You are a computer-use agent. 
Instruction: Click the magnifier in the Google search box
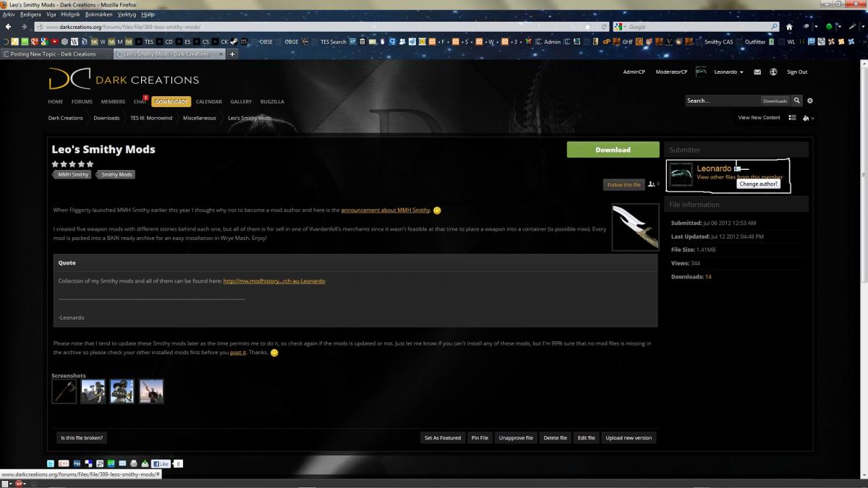tap(774, 27)
